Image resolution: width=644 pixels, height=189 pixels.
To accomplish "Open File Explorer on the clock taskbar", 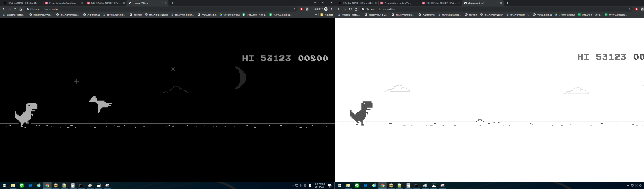I will (13, 185).
